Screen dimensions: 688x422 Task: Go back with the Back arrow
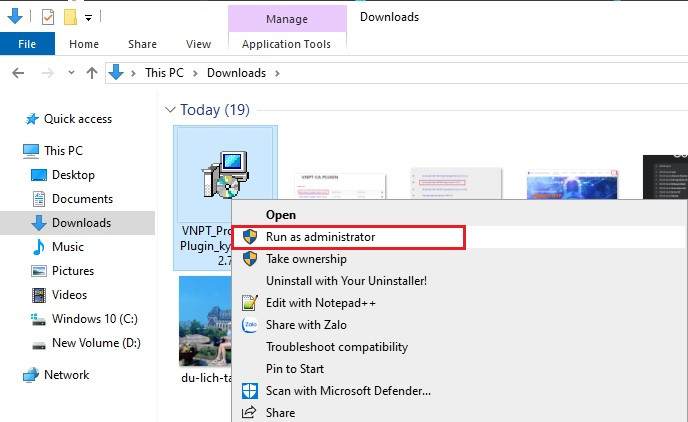coord(18,73)
